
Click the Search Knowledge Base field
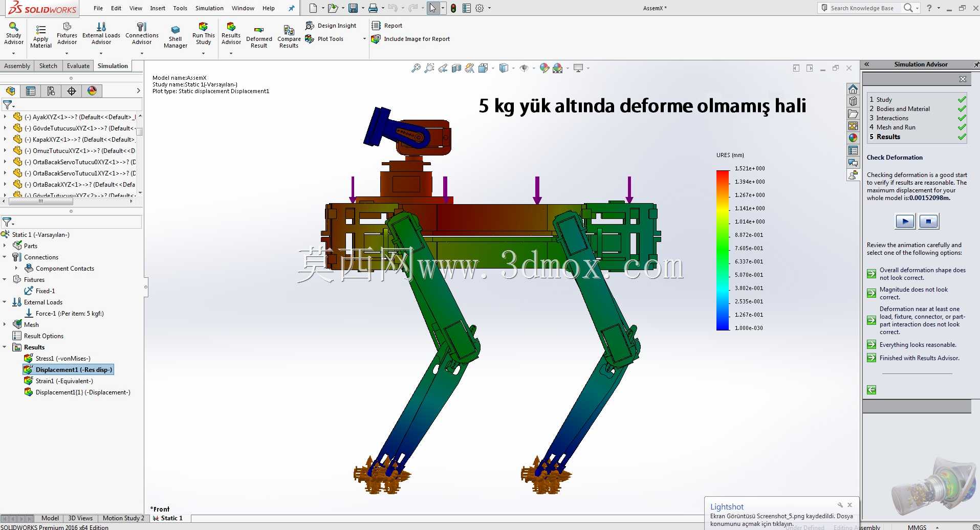[862, 8]
